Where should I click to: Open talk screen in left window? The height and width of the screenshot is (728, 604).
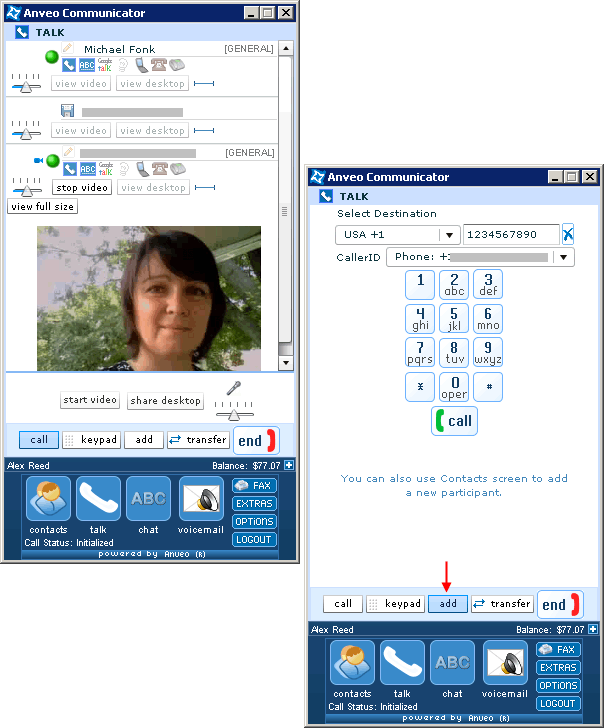[98, 499]
